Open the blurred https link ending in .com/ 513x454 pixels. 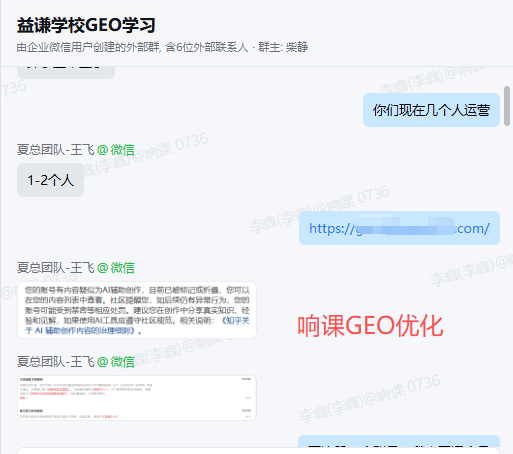coord(399,228)
